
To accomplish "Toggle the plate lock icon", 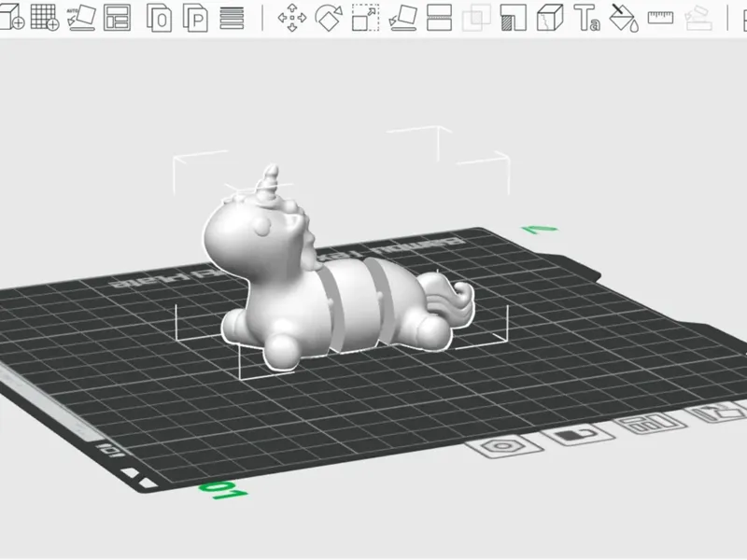I will [x=577, y=434].
